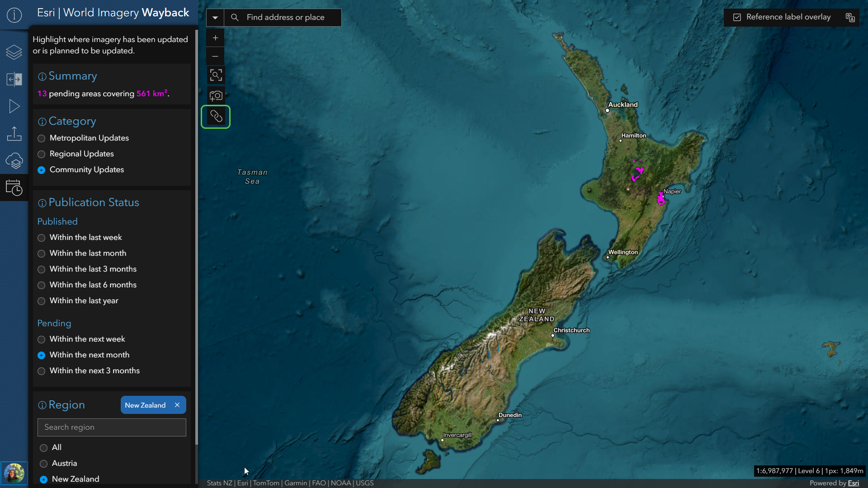Select the New Zealand region option

(x=70, y=479)
